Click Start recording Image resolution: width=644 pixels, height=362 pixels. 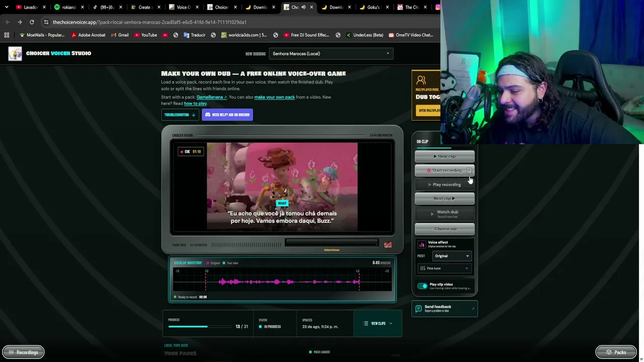pos(444,170)
